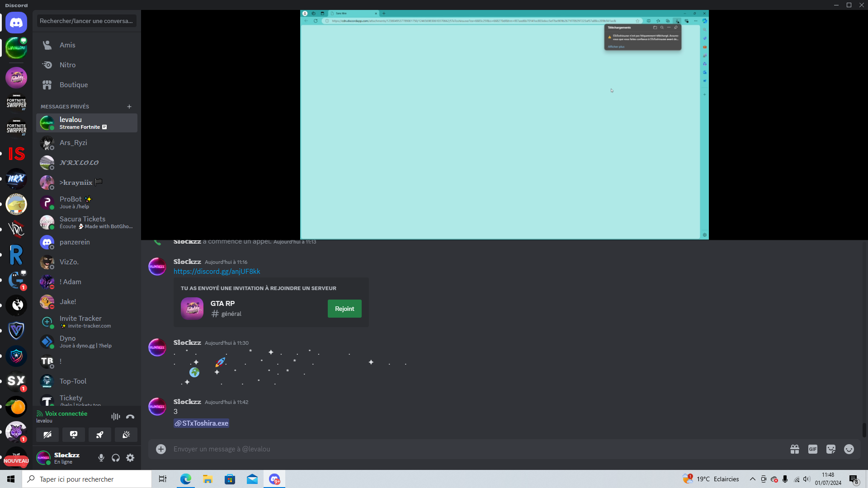
Task: Open the Invite Tracker conversation
Action: [87, 322]
